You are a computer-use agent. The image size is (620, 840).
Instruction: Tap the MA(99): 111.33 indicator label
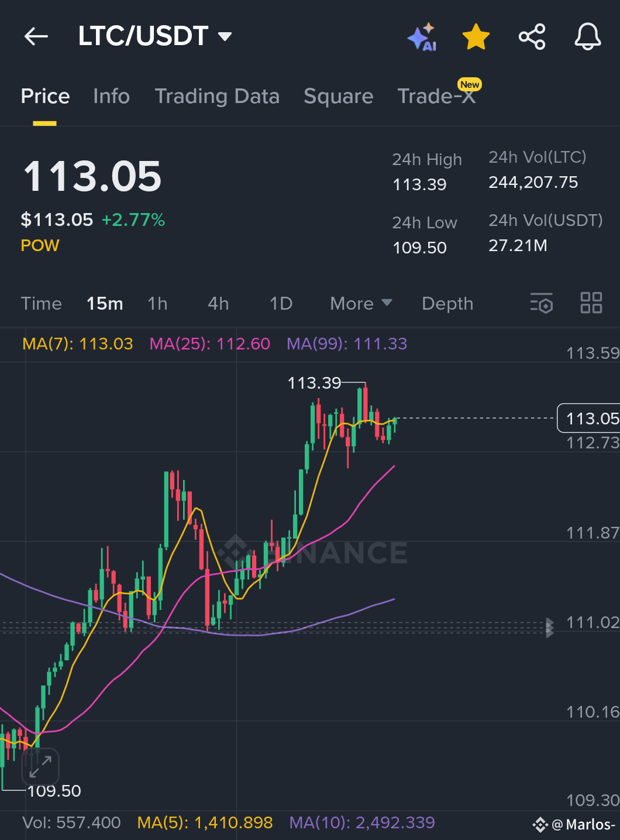click(347, 344)
